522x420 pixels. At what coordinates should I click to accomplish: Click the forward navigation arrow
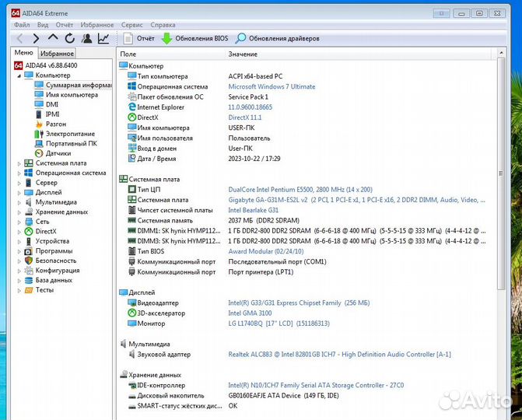point(36,38)
